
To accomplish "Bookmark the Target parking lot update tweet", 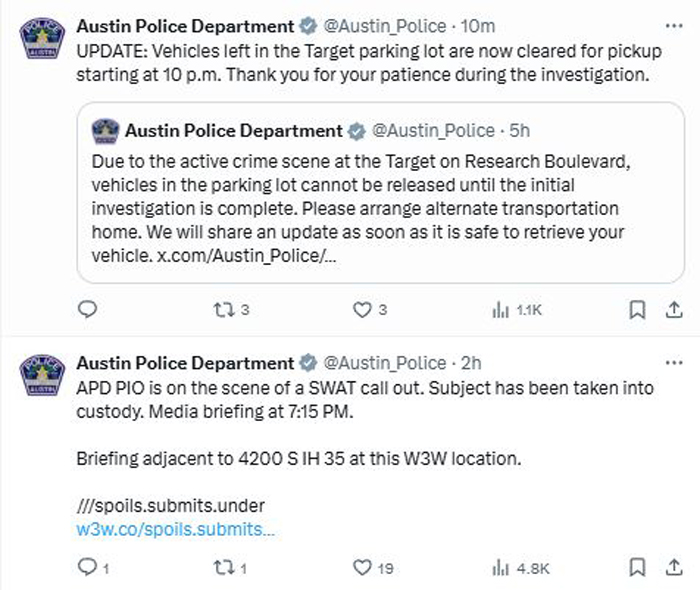I will (637, 310).
